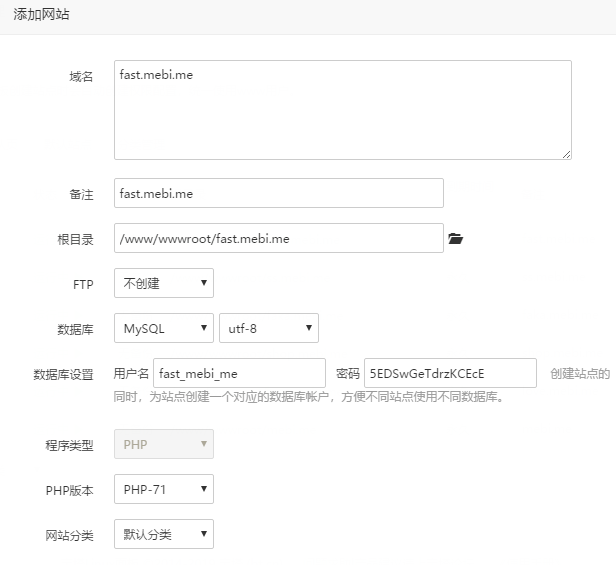Focus the 备注 remark input field
The height and width of the screenshot is (565, 616).
tap(278, 193)
